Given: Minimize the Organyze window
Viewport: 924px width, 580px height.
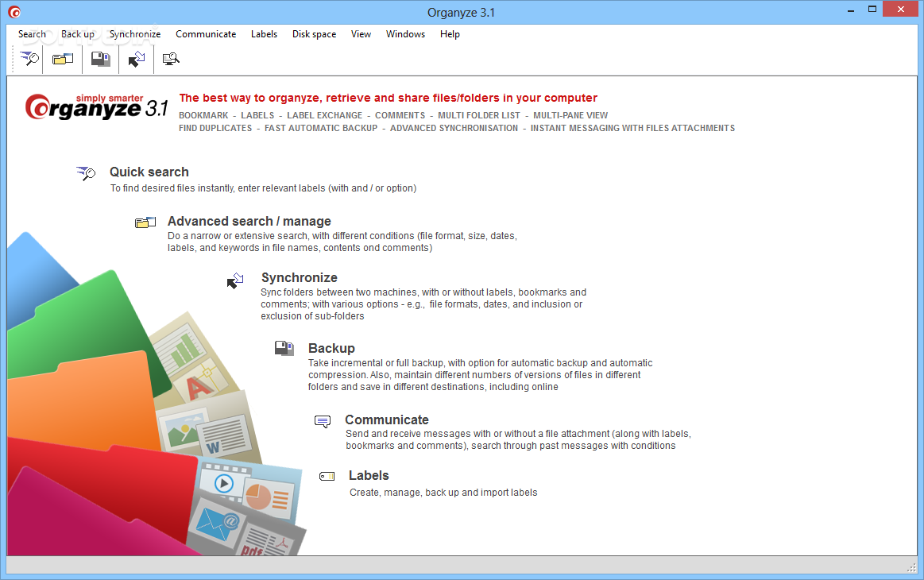Looking at the screenshot, I should click(851, 10).
